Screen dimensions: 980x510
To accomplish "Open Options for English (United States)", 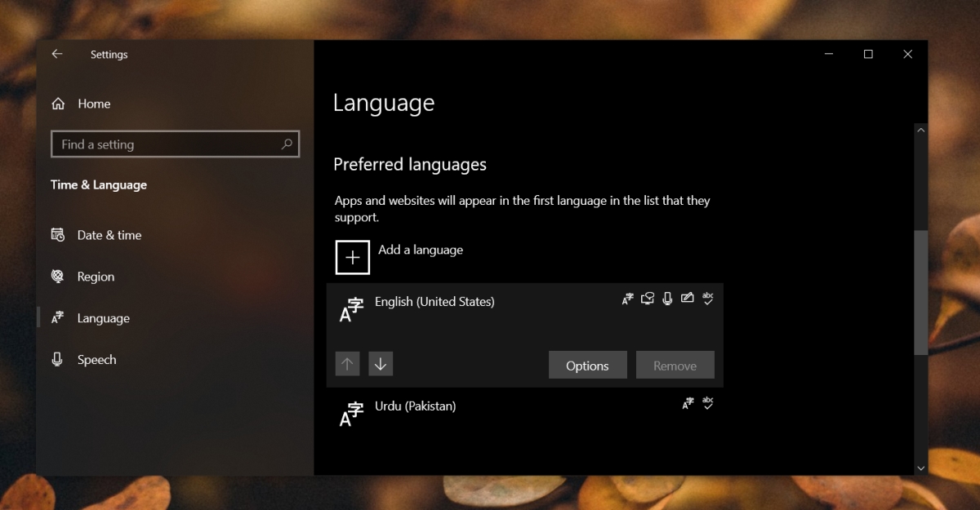I will point(588,366).
